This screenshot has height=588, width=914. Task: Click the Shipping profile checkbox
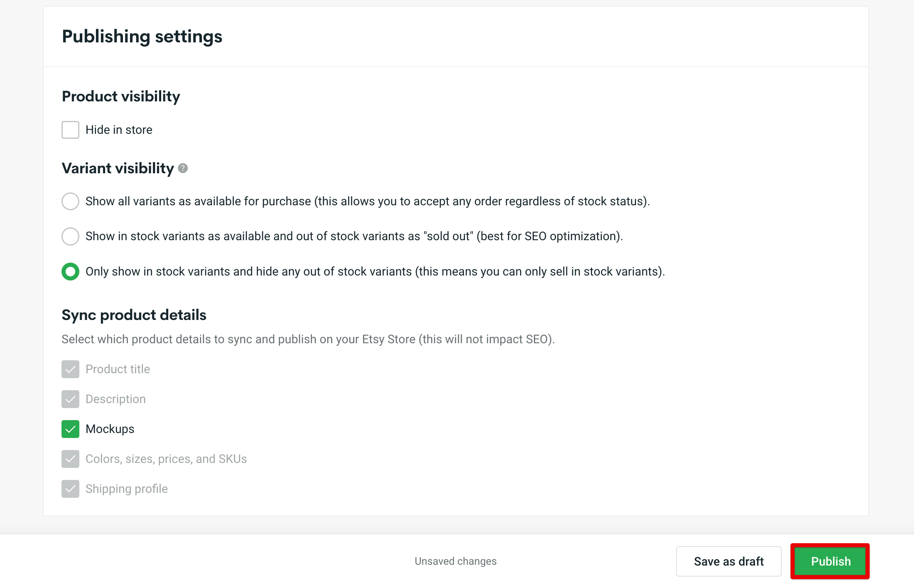point(70,489)
